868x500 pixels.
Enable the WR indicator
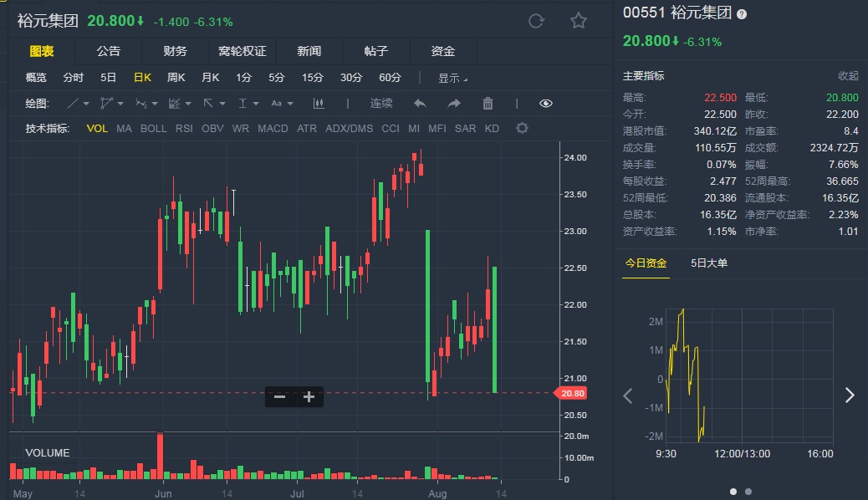click(x=240, y=129)
